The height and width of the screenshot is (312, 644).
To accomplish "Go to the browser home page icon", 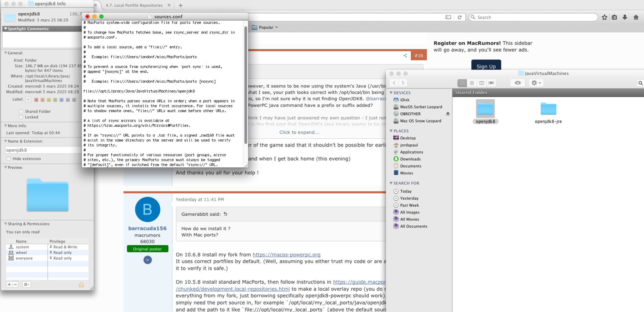I will click(636, 17).
